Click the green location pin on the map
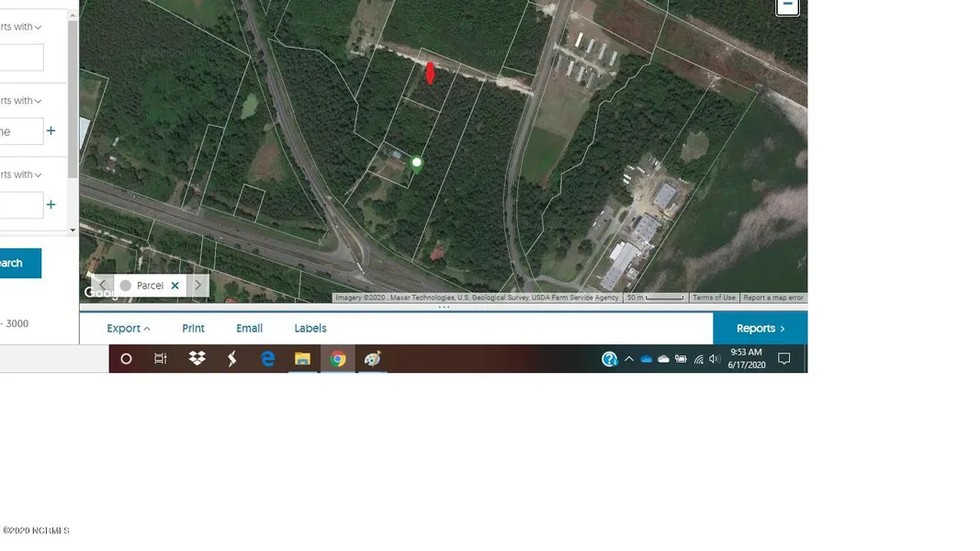 (x=417, y=164)
